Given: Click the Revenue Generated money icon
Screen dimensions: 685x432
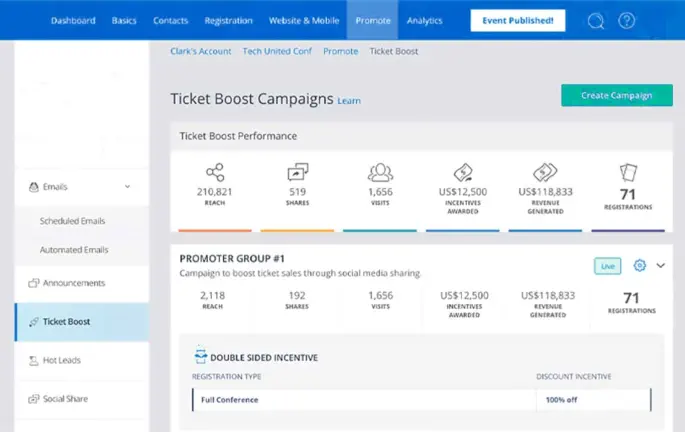Looking at the screenshot, I should pyautogui.click(x=545, y=172).
